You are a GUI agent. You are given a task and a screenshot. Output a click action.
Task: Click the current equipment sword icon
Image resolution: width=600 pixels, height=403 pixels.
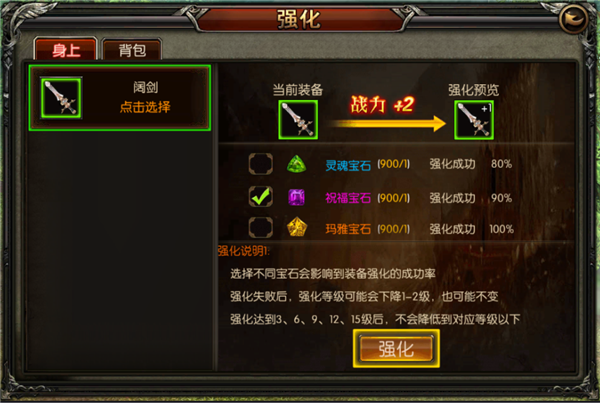click(x=298, y=120)
